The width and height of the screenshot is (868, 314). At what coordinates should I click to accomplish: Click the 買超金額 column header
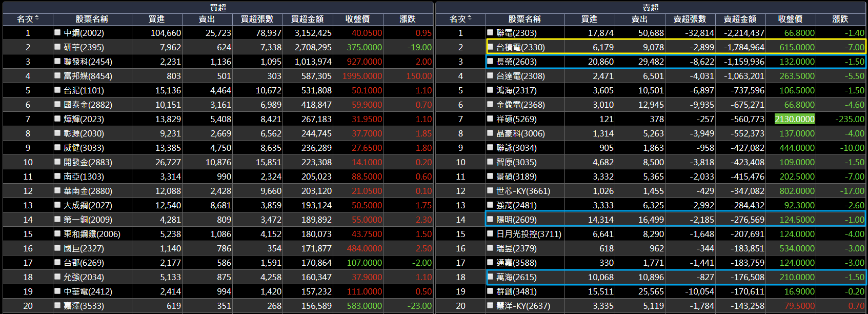[308, 19]
